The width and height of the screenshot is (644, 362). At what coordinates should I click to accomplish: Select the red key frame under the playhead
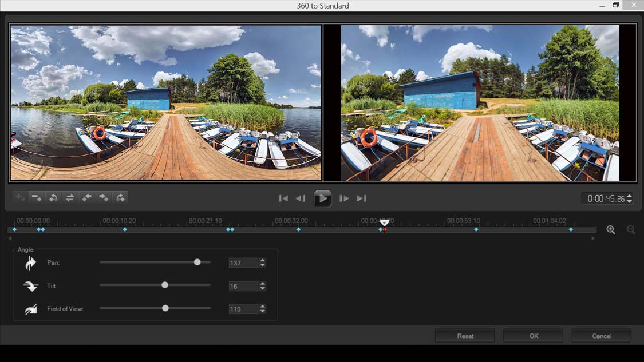pos(385,229)
